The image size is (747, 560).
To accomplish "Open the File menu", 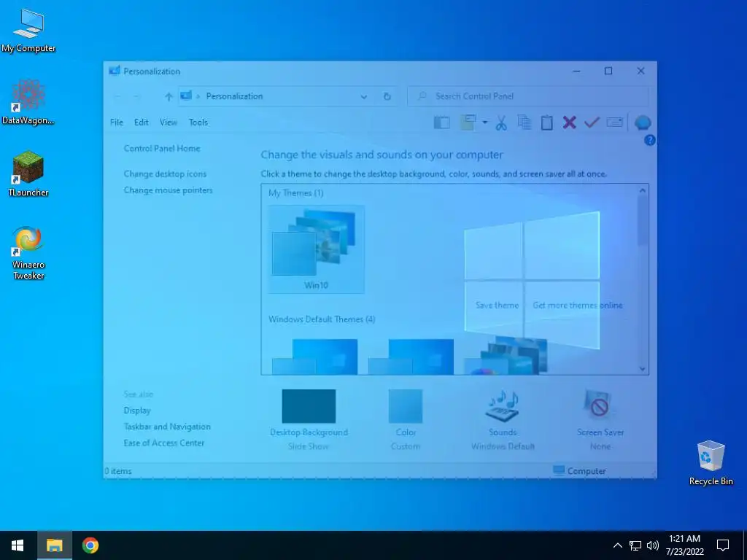I will (x=117, y=122).
